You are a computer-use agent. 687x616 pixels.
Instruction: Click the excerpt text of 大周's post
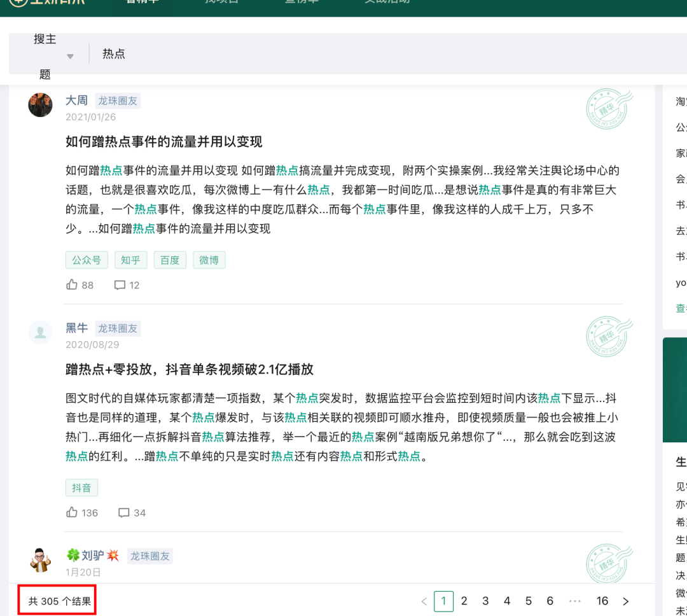pyautogui.click(x=342, y=199)
